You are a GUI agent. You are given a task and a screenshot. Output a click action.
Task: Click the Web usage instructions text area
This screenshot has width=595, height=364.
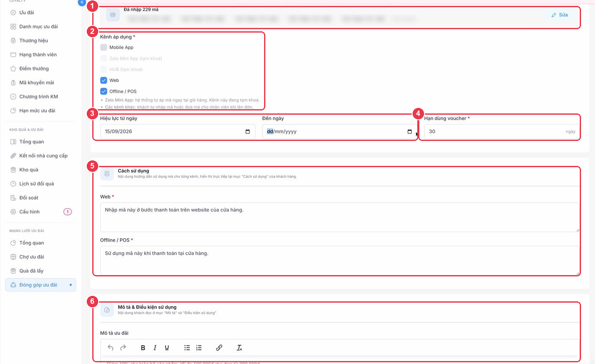(340, 217)
